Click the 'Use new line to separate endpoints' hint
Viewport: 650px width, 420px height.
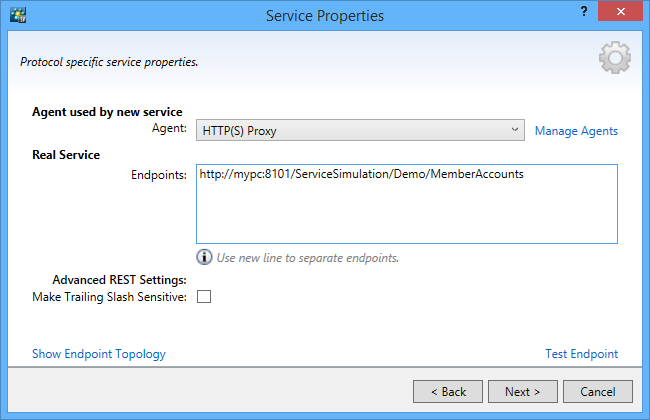308,258
